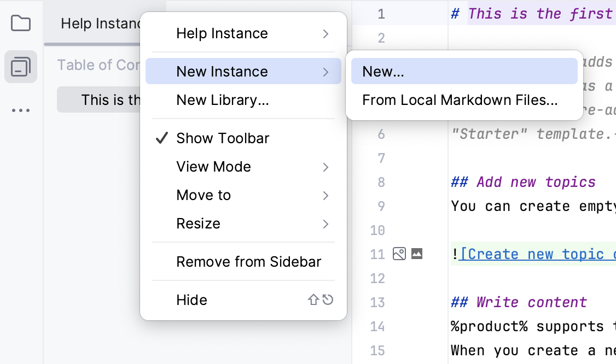
Task: Open the New Instance menu entry
Action: (x=222, y=71)
